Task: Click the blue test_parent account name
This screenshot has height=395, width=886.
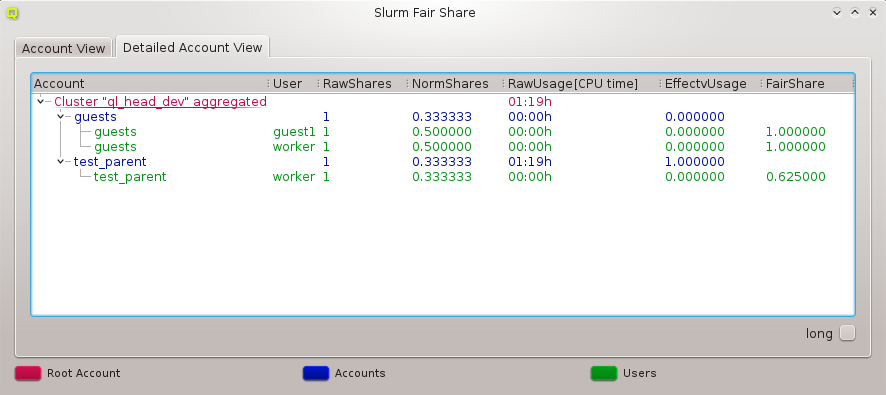Action: coord(110,162)
